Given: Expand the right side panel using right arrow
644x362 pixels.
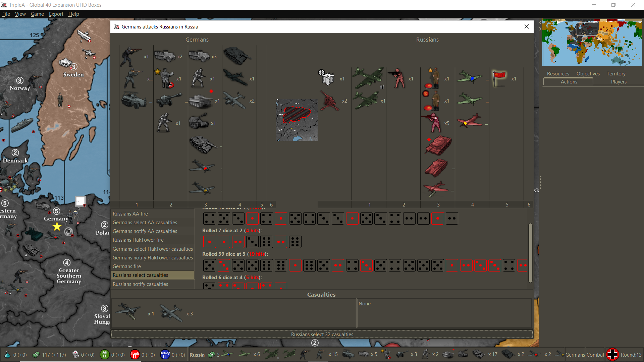Looking at the screenshot, I should pos(540,29).
